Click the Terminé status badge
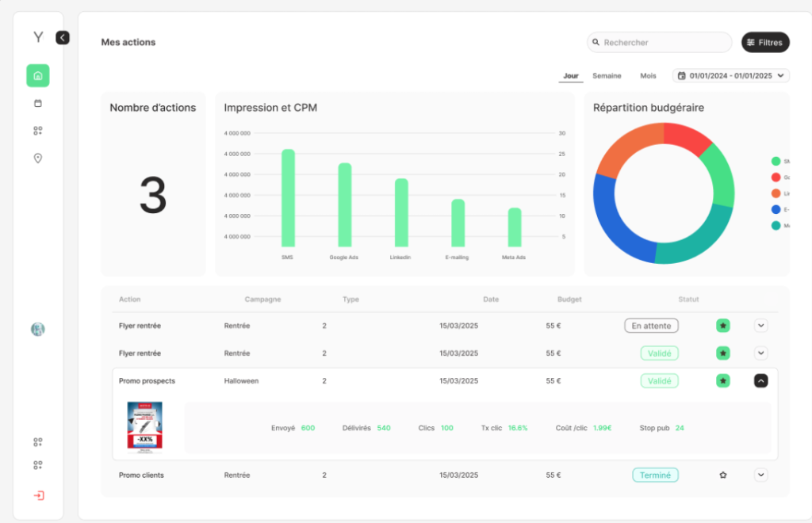812x523 pixels. point(655,475)
